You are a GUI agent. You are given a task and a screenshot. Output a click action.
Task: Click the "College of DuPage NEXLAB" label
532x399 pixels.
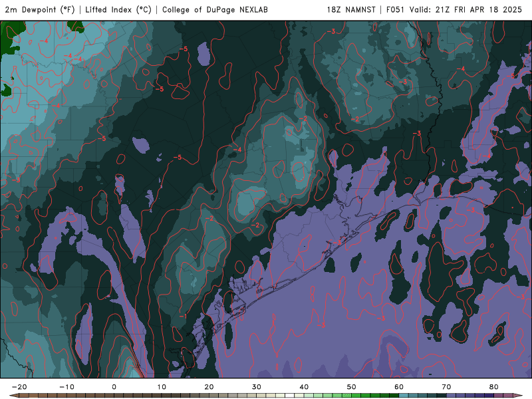215,10
